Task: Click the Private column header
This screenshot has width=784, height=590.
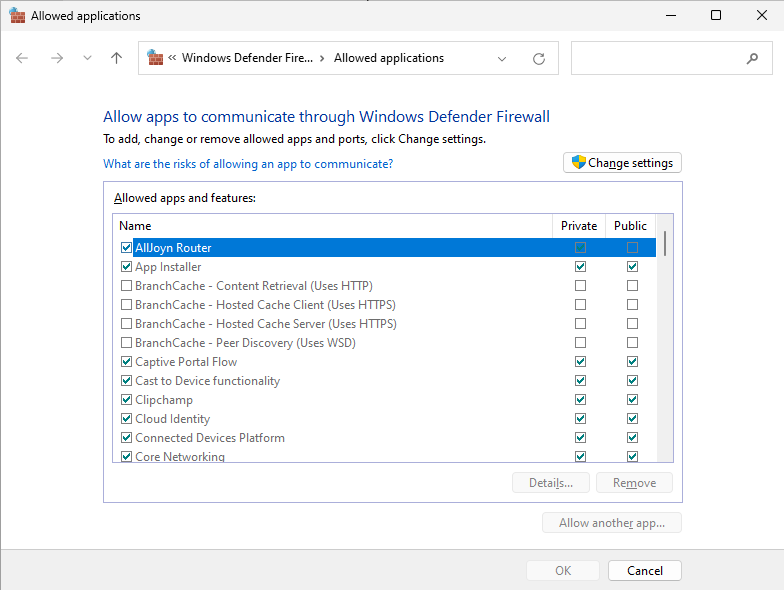Action: (x=579, y=226)
